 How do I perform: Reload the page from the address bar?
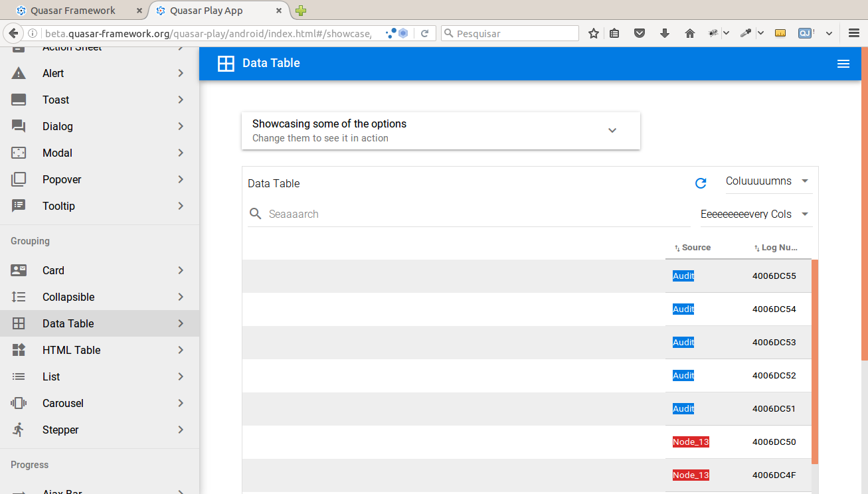coord(425,33)
